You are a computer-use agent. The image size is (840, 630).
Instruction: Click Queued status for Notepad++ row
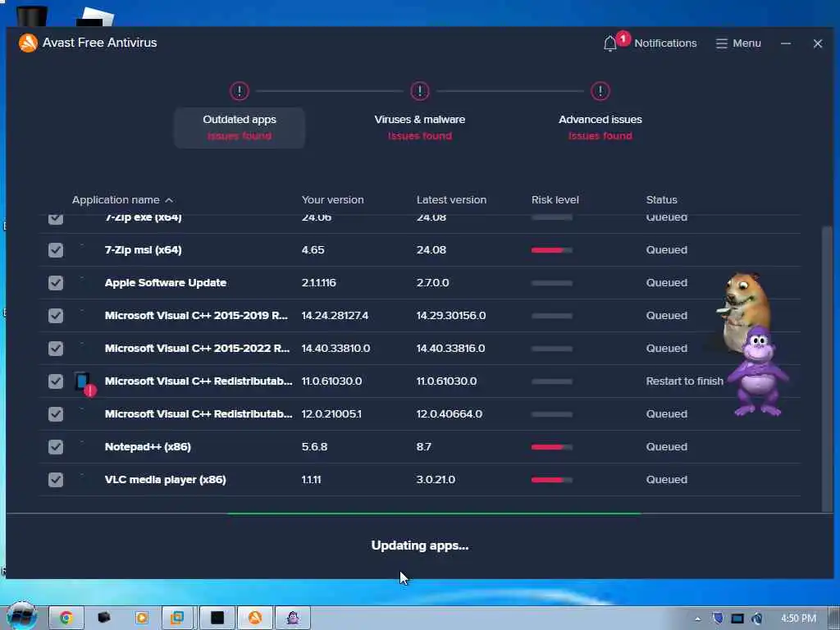666,447
